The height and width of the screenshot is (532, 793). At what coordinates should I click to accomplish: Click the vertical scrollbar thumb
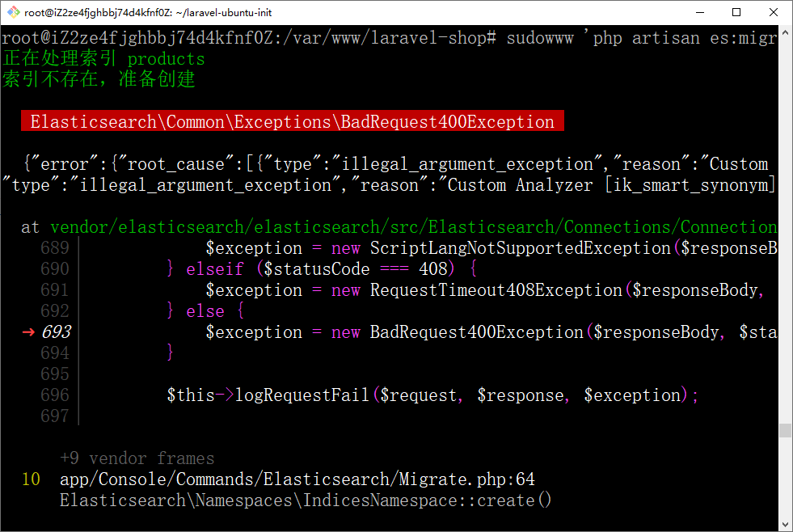[786, 430]
